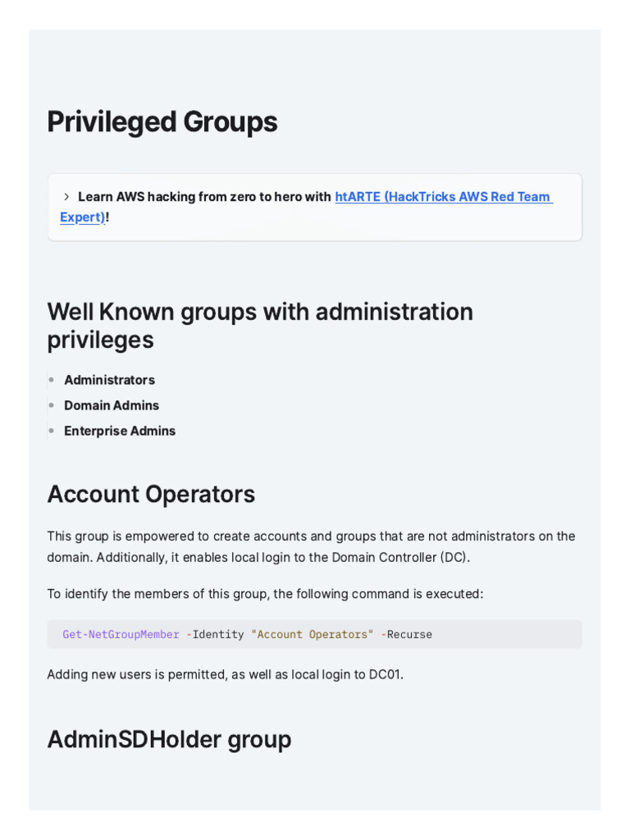This screenshot has height=840, width=630.
Task: Click the 'Adding new users is permitted' sentence
Action: pyautogui.click(x=225, y=675)
